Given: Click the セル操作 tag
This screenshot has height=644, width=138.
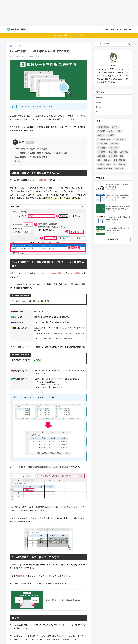Looking at the screenshot, I should (x=110, y=135).
